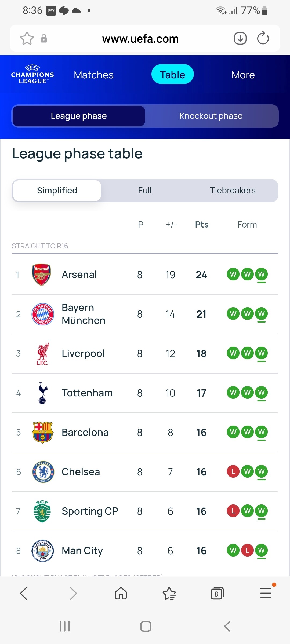Navigate back with browser back arrow

(24, 593)
